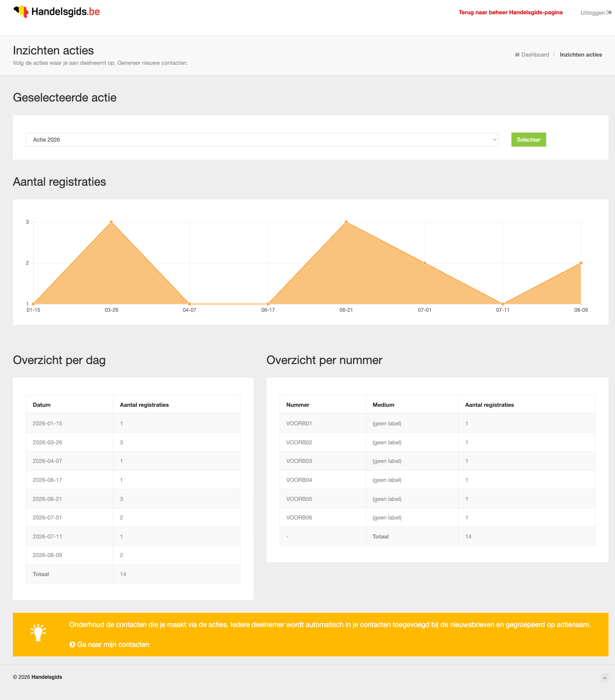Select the 2026-06-17 date cell
Screen dimensions: 615x700
(69, 480)
